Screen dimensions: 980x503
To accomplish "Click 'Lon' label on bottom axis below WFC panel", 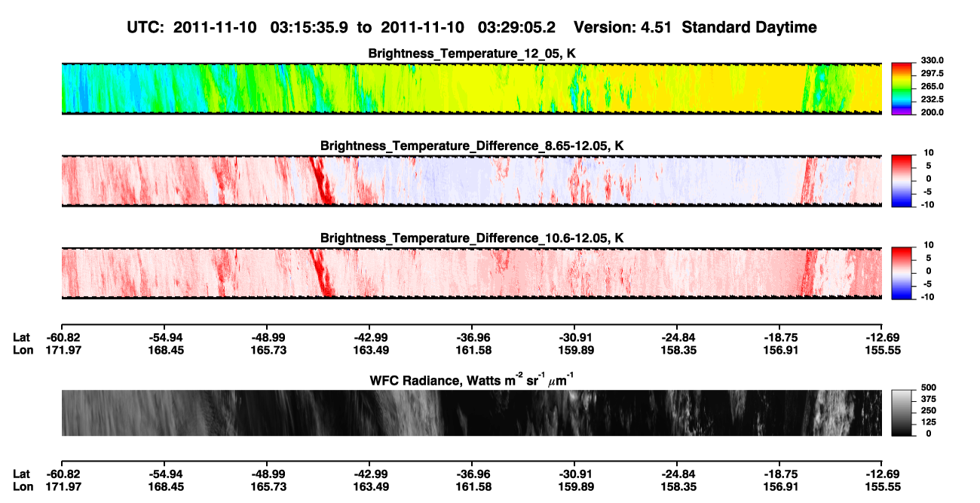I will 23,487.
